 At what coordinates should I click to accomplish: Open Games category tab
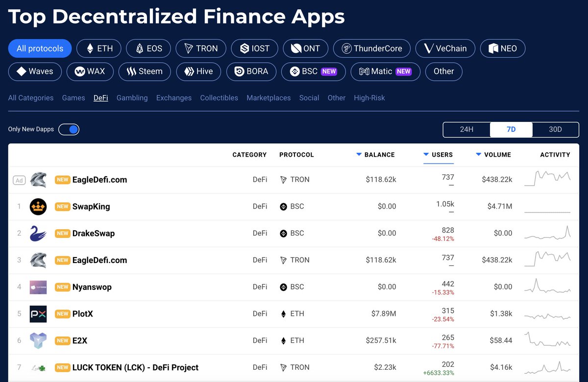point(73,98)
